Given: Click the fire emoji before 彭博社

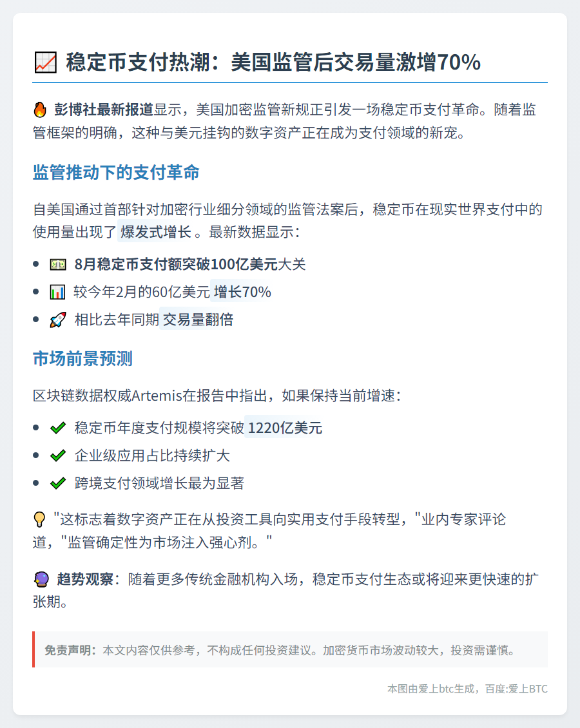Looking at the screenshot, I should point(40,110).
